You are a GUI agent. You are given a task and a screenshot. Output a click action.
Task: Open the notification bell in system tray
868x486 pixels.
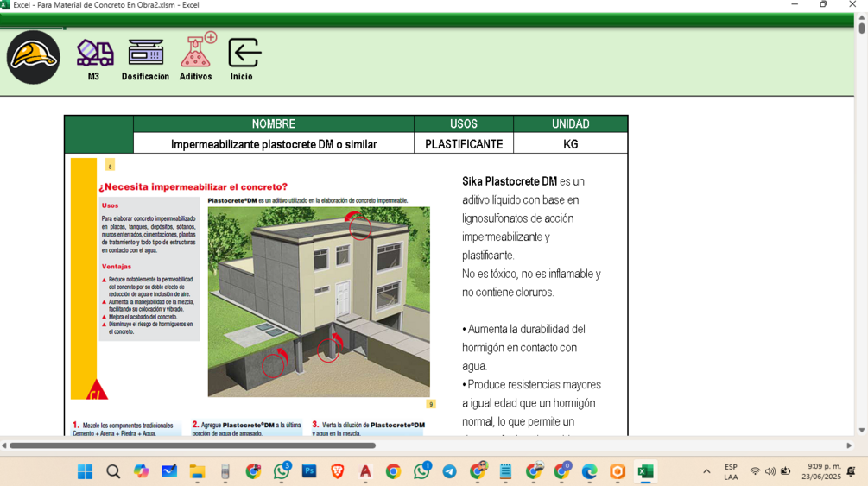[x=852, y=471]
